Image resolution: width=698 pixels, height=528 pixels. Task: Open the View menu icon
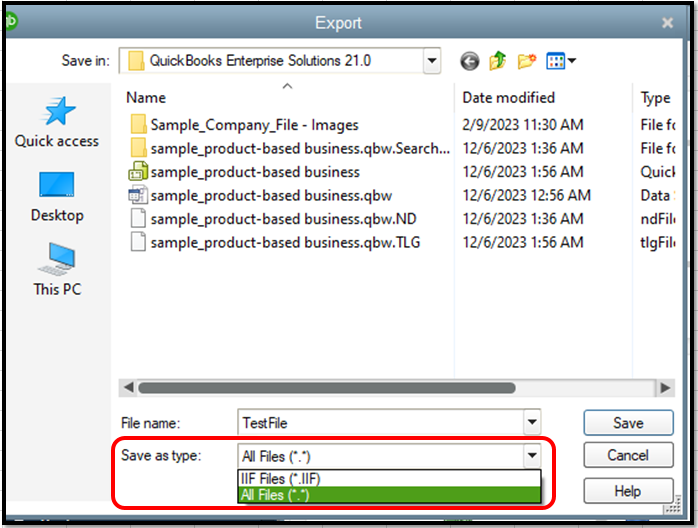click(556, 61)
